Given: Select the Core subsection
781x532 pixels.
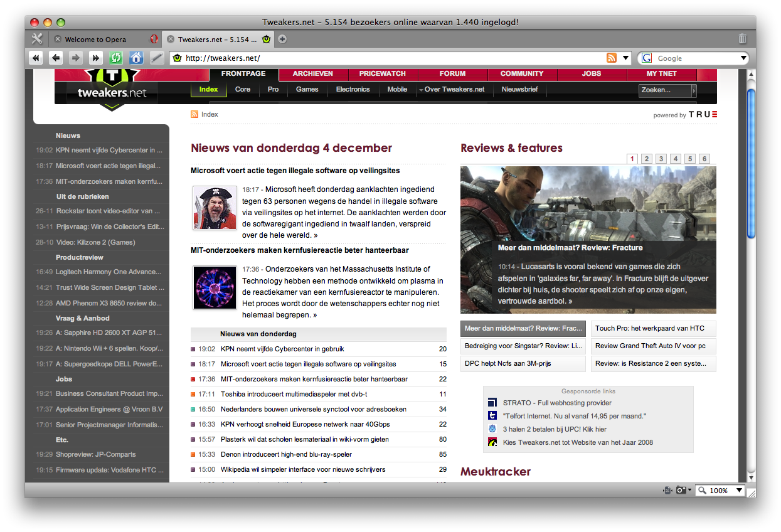Looking at the screenshot, I should click(x=243, y=90).
